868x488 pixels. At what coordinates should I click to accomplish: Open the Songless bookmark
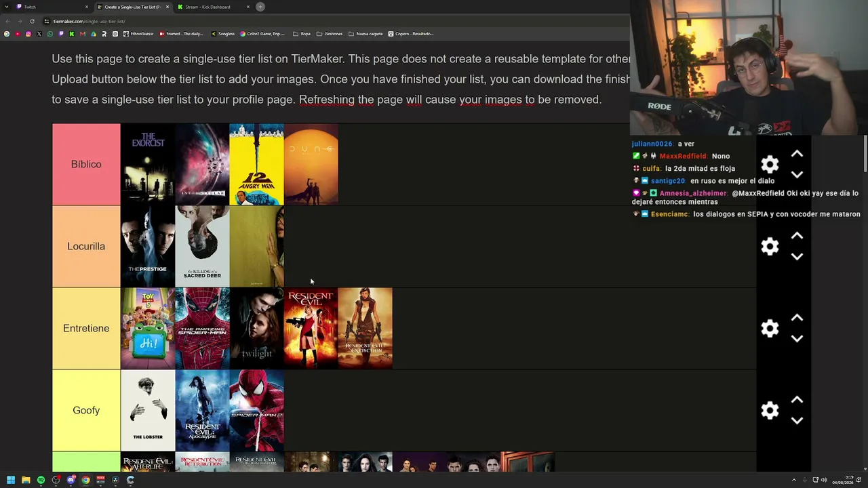point(222,34)
